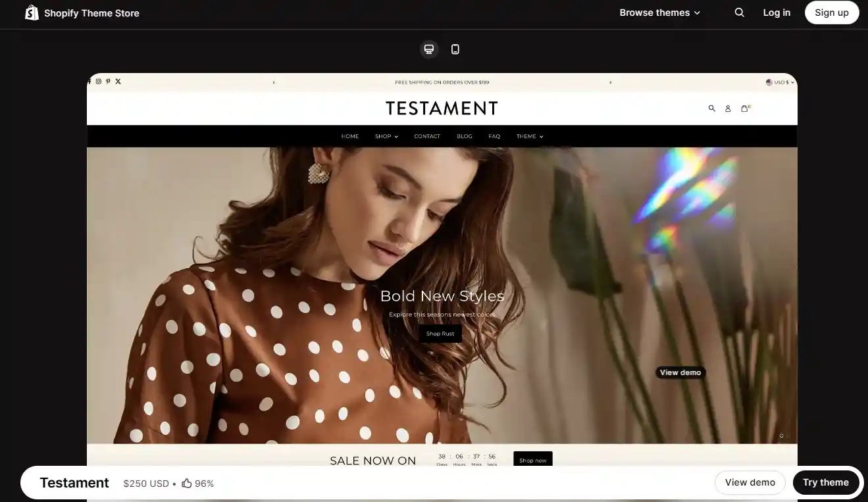The image size is (868, 502).
Task: Click the View demo overlay on the hero image
Action: click(680, 372)
